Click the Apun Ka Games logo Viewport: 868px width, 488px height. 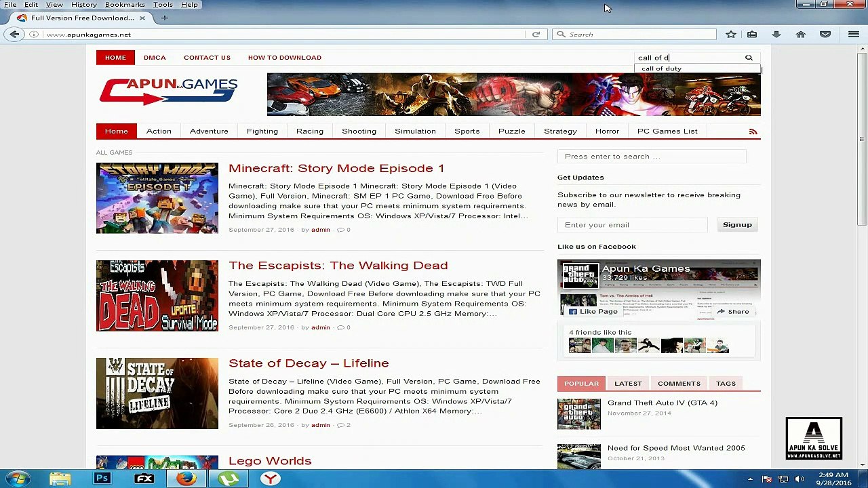click(x=168, y=91)
